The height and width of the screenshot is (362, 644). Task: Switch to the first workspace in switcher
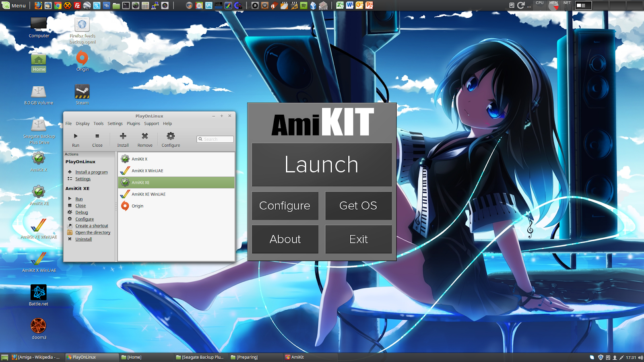(x=583, y=5)
